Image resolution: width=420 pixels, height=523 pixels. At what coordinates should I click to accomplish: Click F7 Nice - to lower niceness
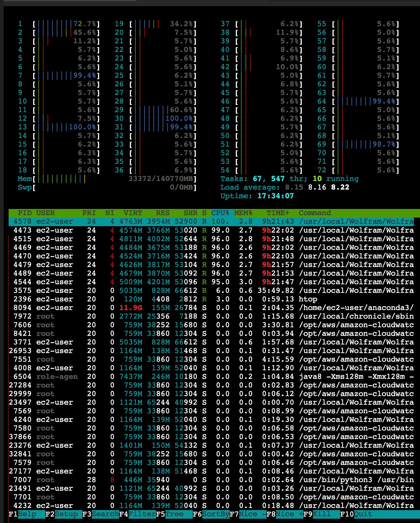point(248,514)
